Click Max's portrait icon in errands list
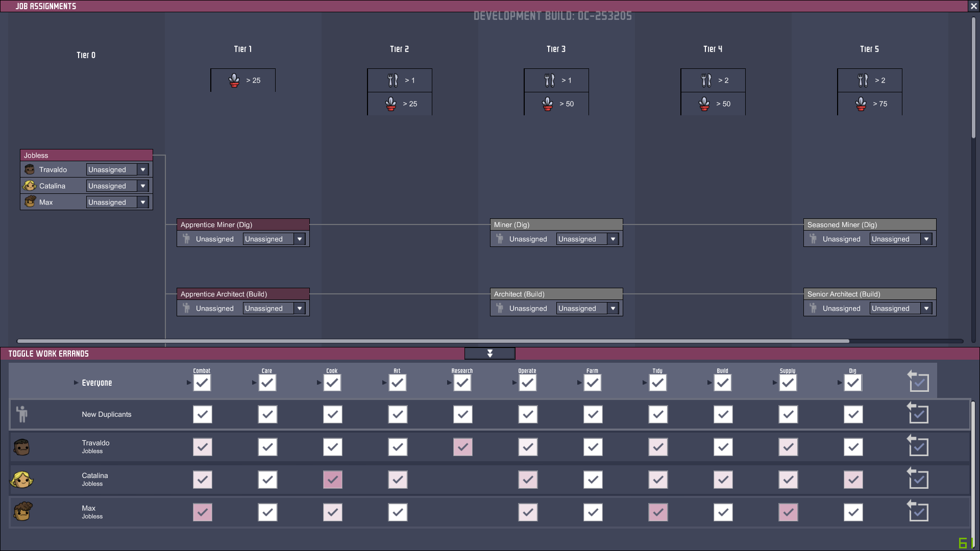This screenshot has width=980, height=551. point(22,511)
